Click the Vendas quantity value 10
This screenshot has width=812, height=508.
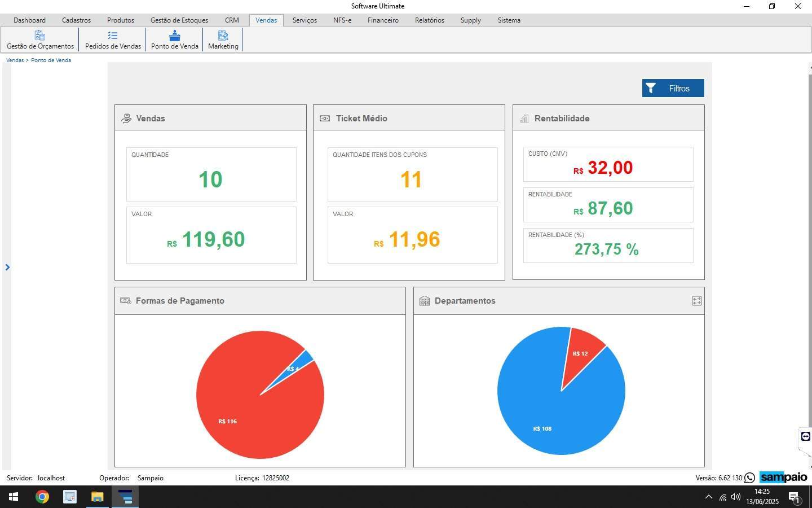pyautogui.click(x=210, y=179)
